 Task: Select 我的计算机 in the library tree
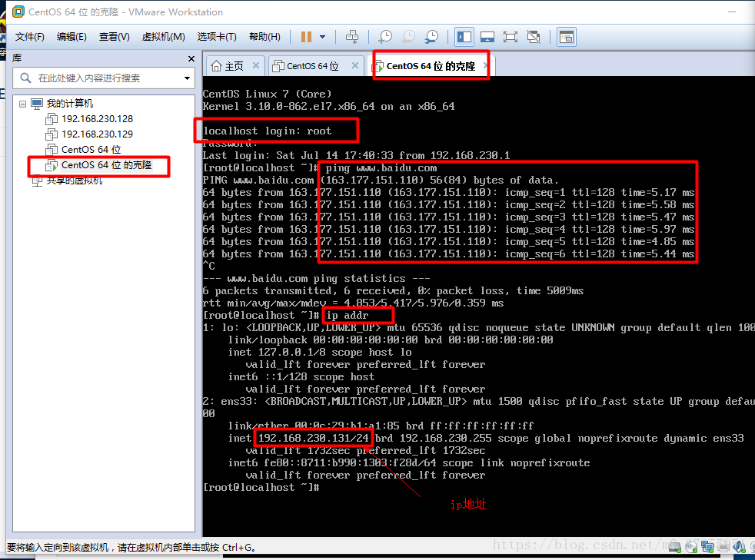[x=70, y=104]
